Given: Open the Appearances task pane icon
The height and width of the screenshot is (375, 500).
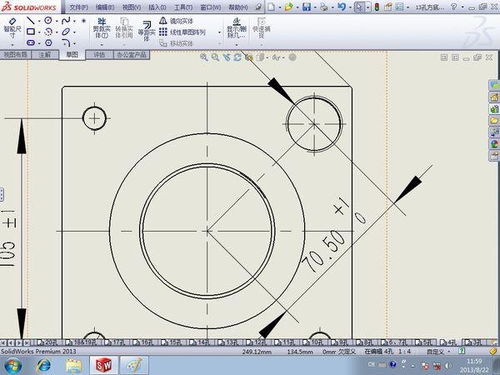Looking at the screenshot, I should 494,144.
